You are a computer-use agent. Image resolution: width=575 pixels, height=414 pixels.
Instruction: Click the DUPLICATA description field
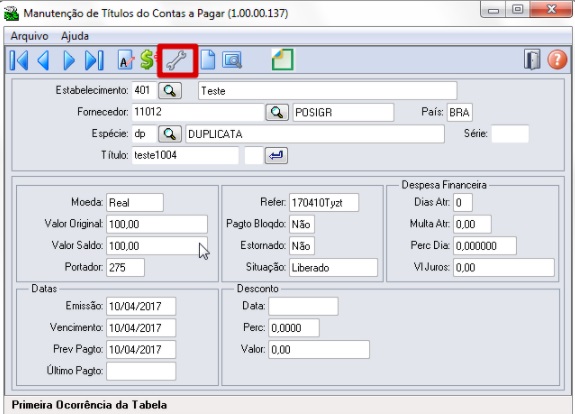point(315,134)
